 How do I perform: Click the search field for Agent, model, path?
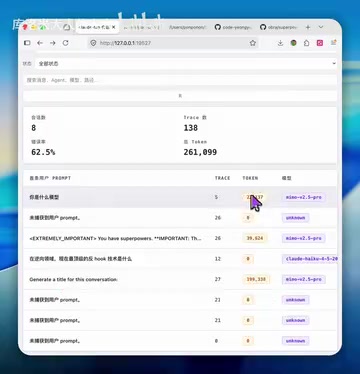point(180,80)
